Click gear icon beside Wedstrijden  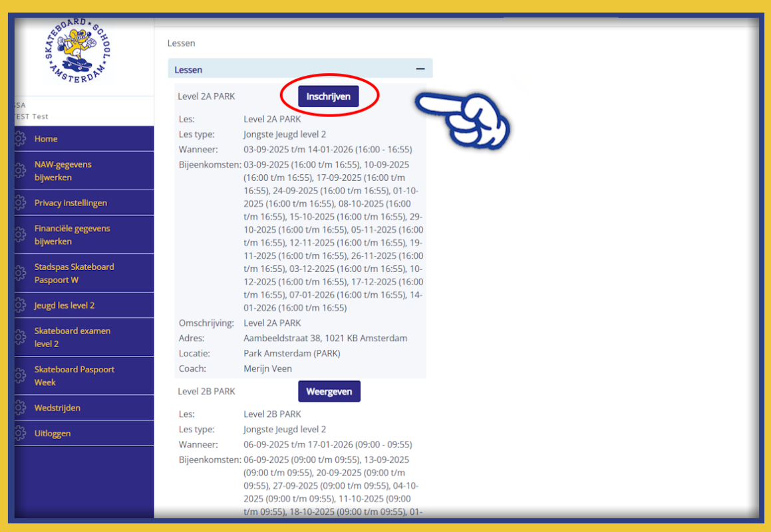click(x=20, y=408)
